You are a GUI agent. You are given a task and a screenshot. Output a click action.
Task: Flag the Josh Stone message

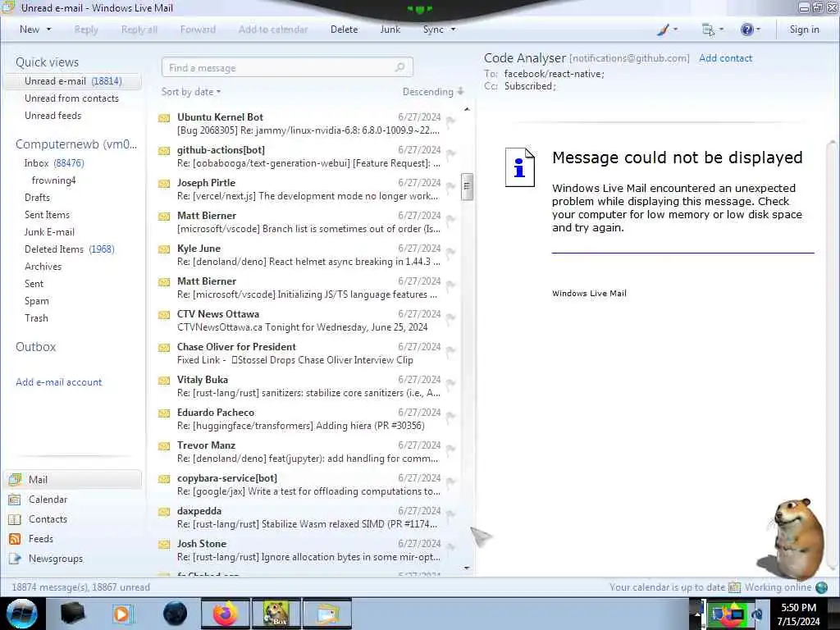[x=450, y=548]
